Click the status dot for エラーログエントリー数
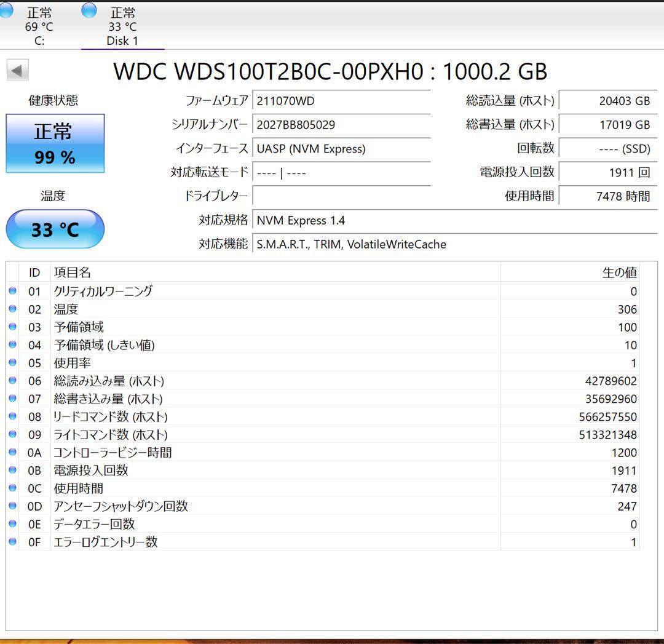This screenshot has width=664, height=644. coord(13,542)
